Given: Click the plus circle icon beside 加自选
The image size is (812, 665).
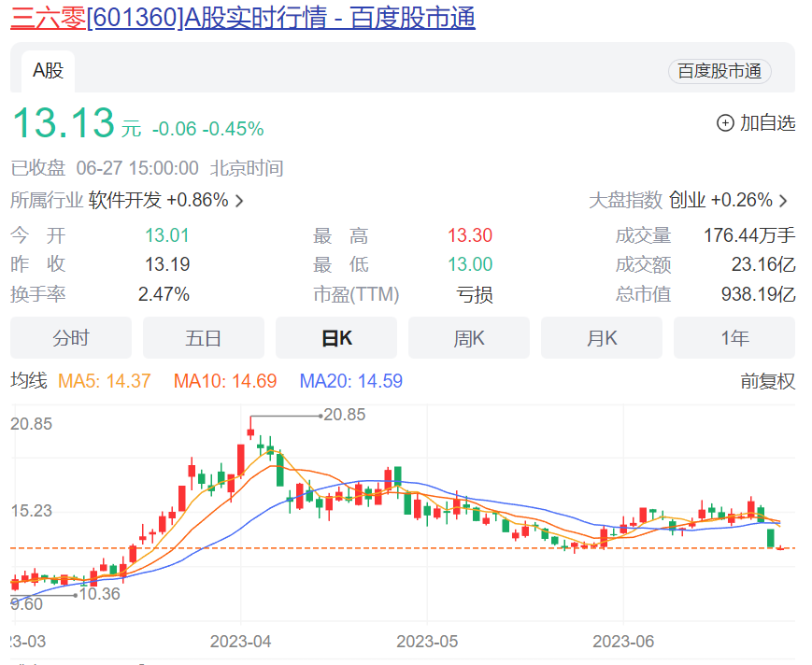Looking at the screenshot, I should [x=725, y=123].
